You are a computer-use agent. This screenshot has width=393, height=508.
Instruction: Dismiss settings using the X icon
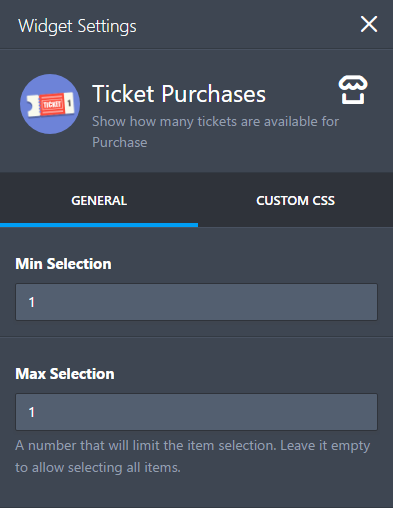click(369, 24)
